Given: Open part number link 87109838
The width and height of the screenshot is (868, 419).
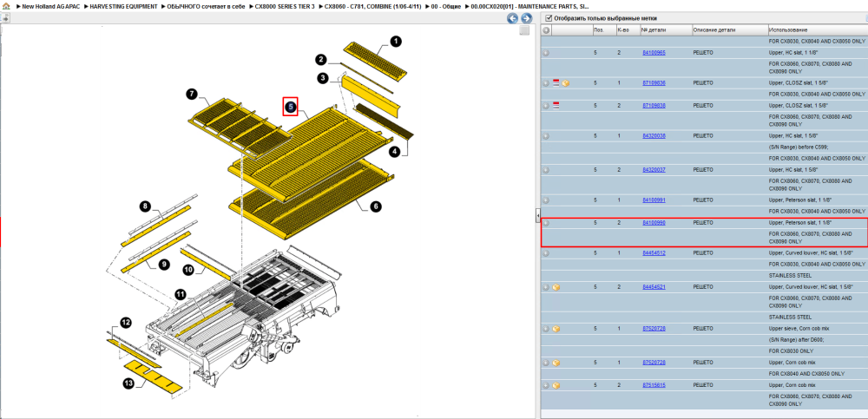Looking at the screenshot, I should click(x=654, y=105).
